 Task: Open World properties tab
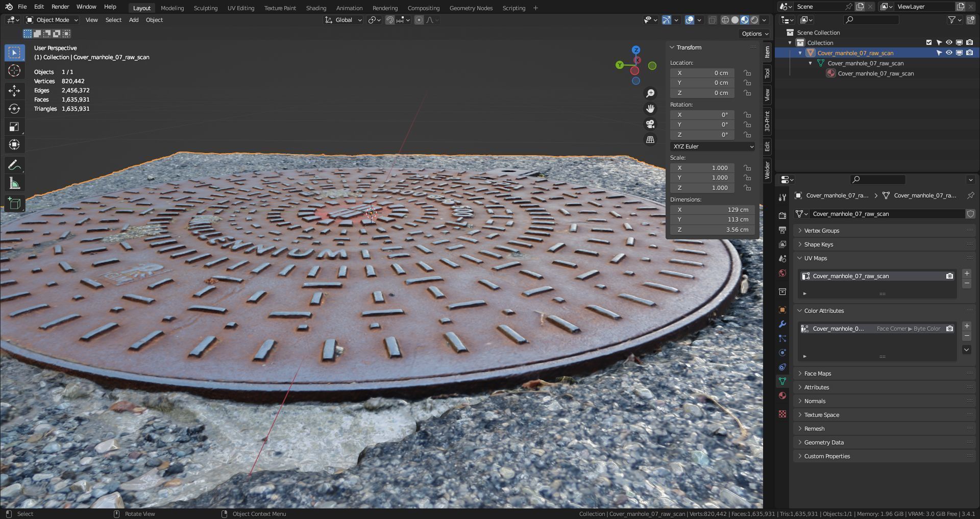782,273
